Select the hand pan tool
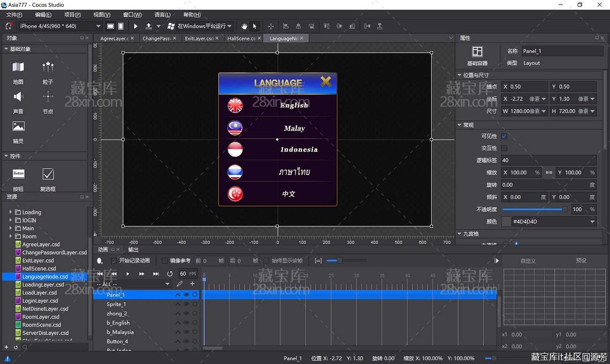The height and width of the screenshot is (364, 610). 244,26
